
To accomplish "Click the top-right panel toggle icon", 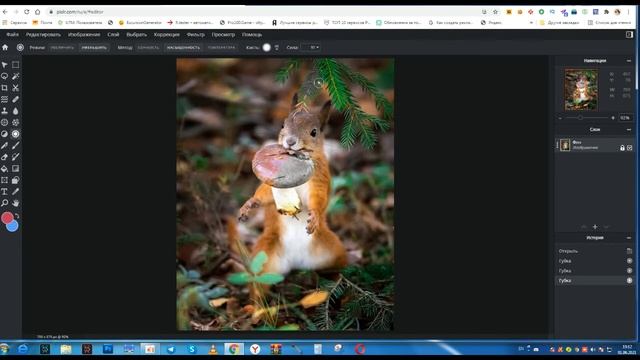I will (629, 35).
